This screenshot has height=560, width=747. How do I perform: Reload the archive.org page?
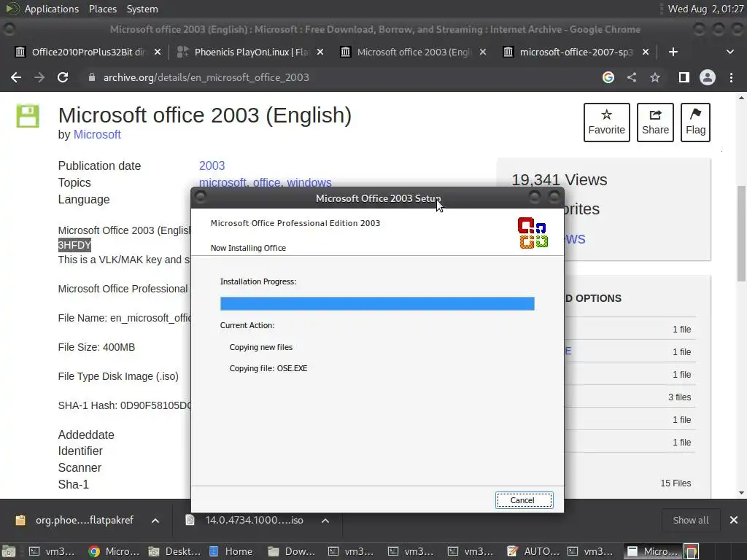coord(63,77)
